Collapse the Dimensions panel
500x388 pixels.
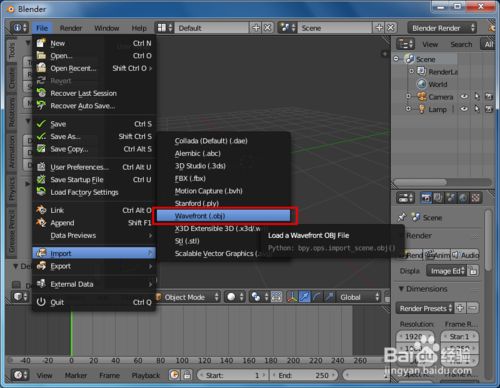(401, 289)
